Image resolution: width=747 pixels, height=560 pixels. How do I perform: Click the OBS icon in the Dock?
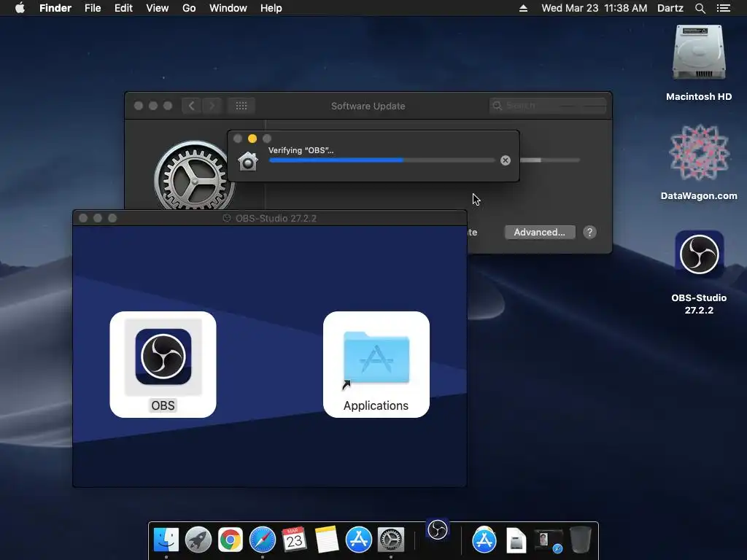[438, 529]
